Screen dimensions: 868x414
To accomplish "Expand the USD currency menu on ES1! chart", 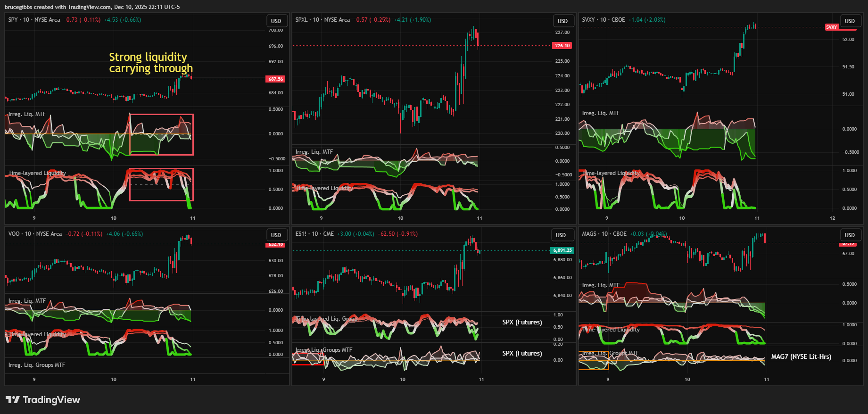I will coord(561,235).
